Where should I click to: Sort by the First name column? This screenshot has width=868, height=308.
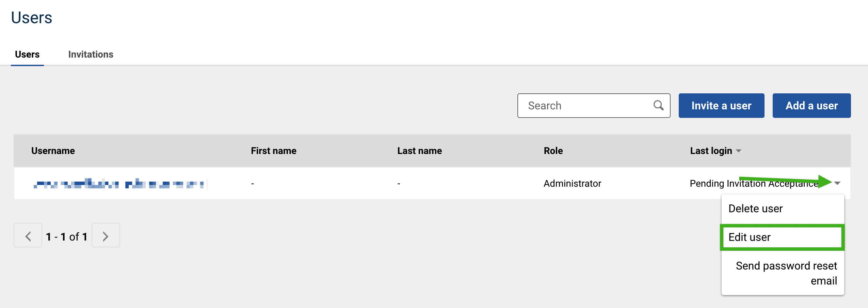pyautogui.click(x=273, y=151)
